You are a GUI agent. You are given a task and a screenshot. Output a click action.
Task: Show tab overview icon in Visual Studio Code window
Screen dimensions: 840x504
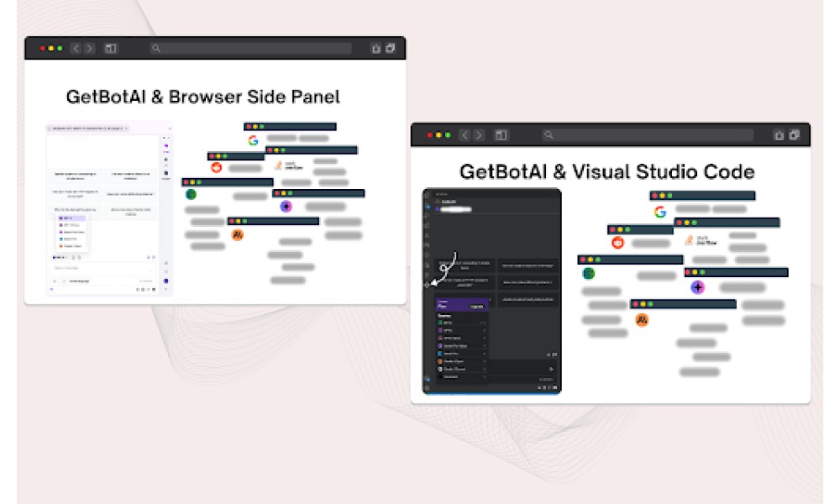tap(795, 135)
